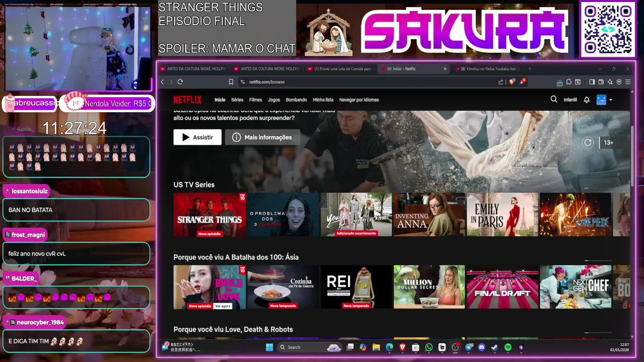This screenshot has width=644, height=362.
Task: Play the featured title with Assistir
Action: [x=197, y=137]
